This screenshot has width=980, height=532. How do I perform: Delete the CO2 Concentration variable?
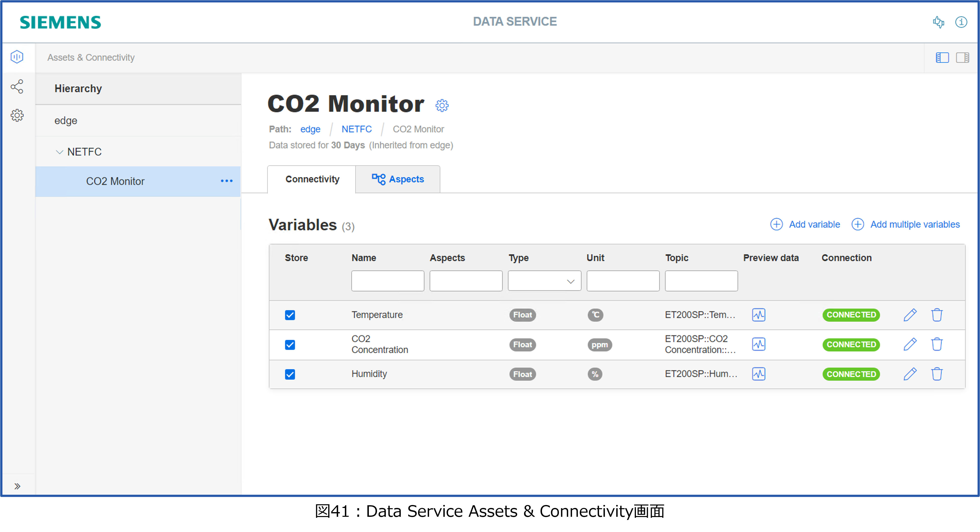(x=937, y=344)
